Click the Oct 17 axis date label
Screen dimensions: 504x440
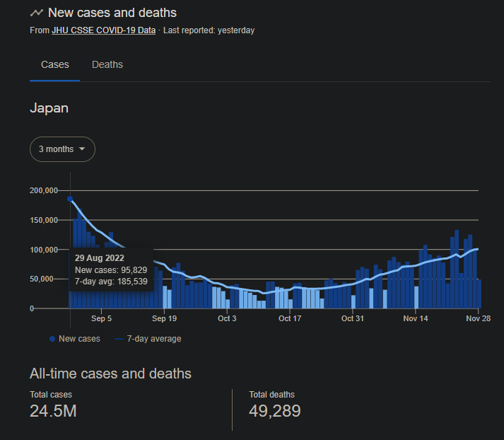(290, 318)
